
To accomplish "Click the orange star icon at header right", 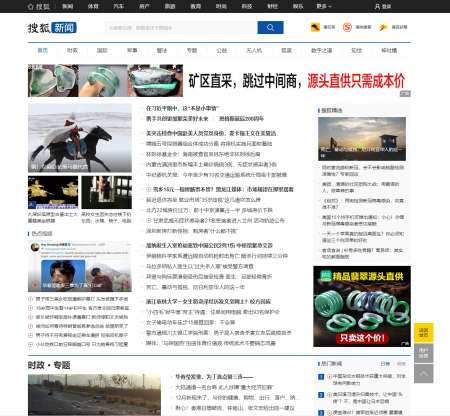I will coord(383,27).
